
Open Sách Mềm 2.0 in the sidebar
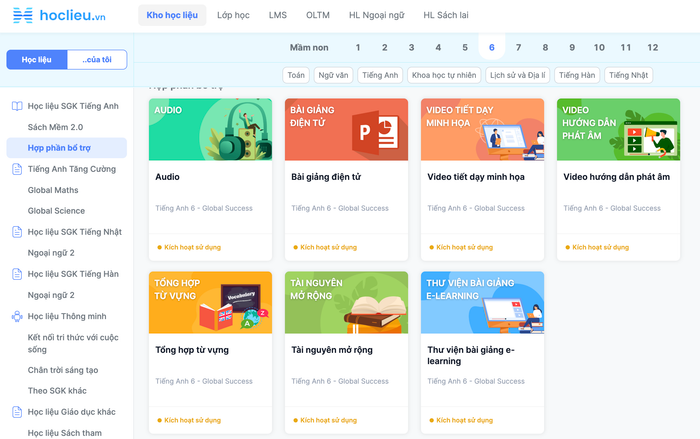coord(56,127)
